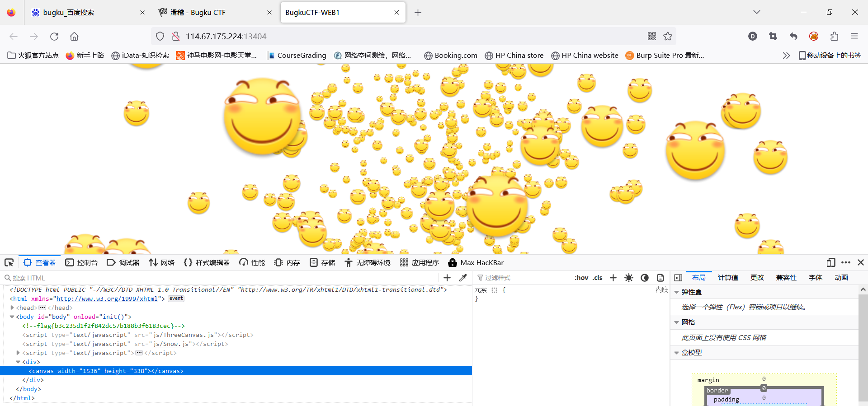The image size is (868, 406).
Task: Open the extensions puzzle piece icon
Action: coord(834,36)
